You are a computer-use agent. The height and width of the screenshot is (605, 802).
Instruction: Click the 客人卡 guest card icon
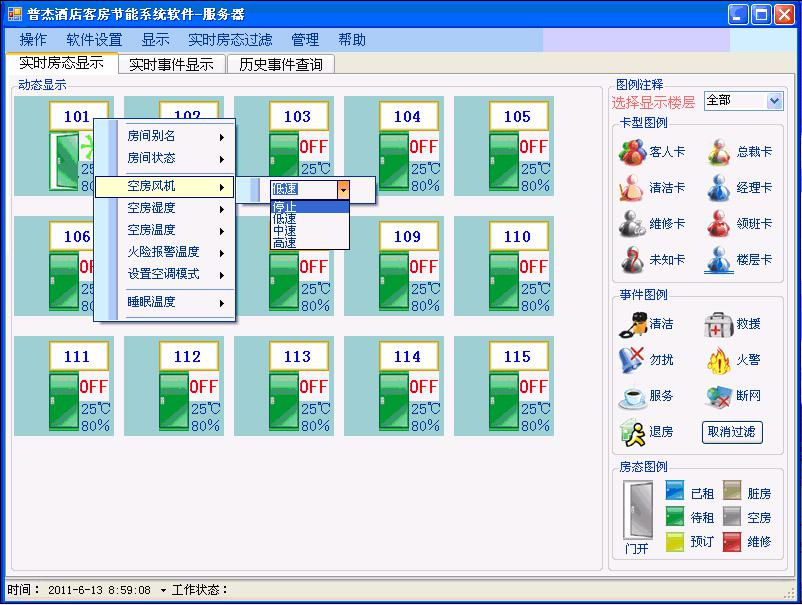pos(632,152)
